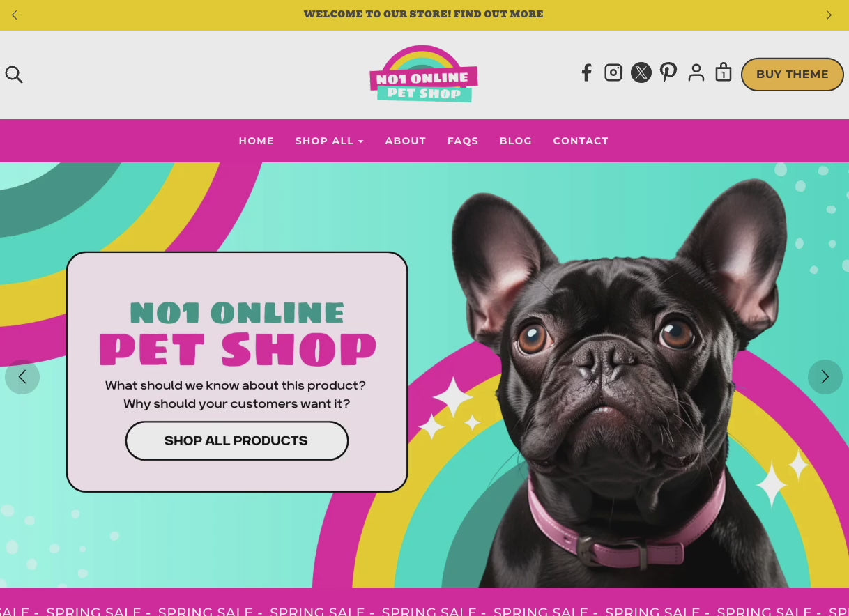Advance to the next hero slide
849x616 pixels.
[825, 377]
